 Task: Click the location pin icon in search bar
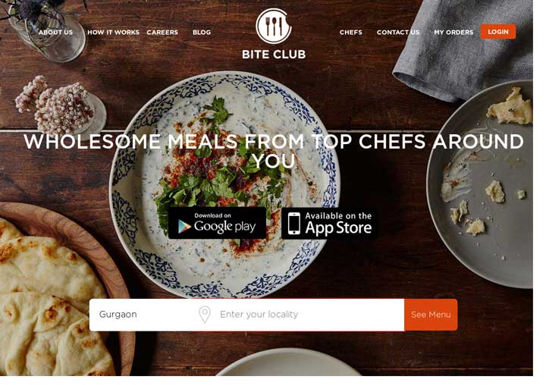pos(205,315)
